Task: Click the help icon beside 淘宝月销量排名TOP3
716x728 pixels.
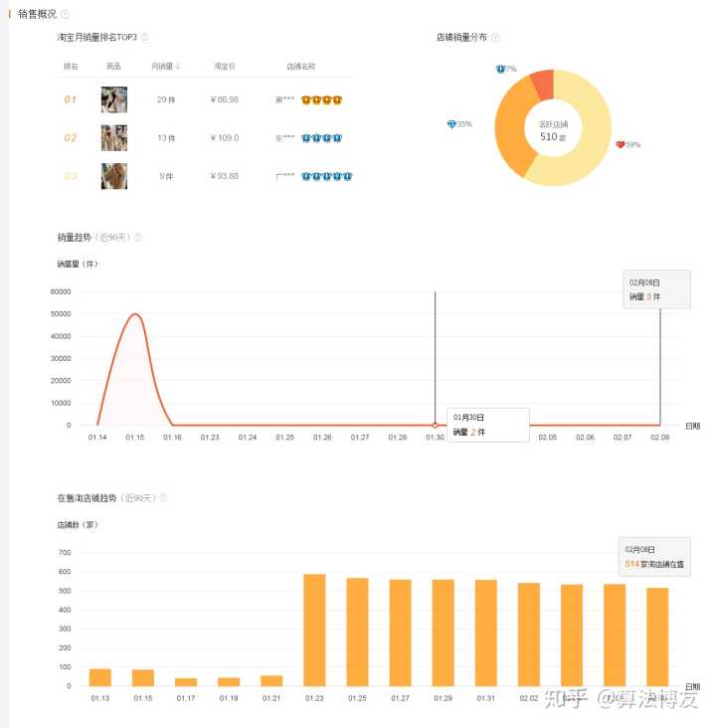Action: [x=144, y=37]
